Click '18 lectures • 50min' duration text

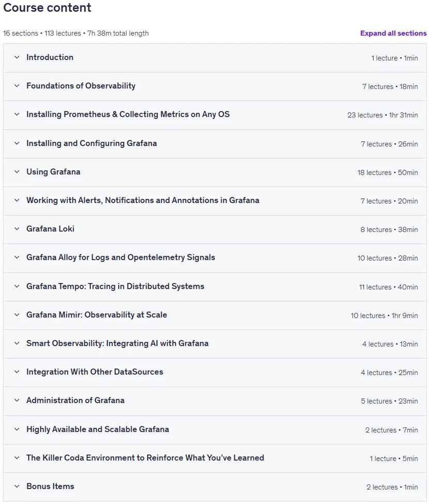[388, 173]
